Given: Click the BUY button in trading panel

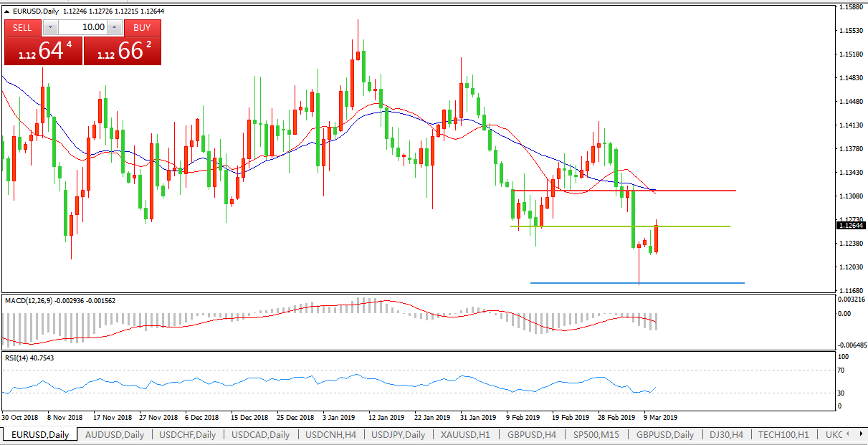Looking at the screenshot, I should pyautogui.click(x=142, y=27).
